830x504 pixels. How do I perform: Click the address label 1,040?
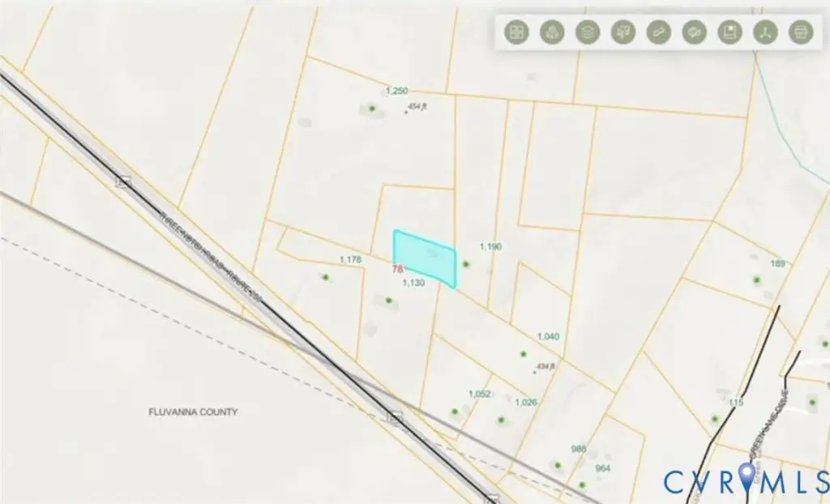(x=548, y=337)
